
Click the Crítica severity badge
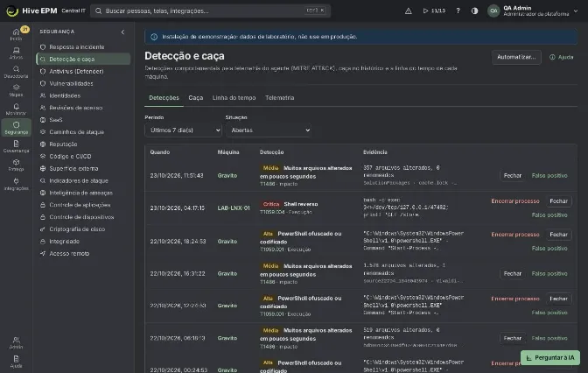pyautogui.click(x=270, y=204)
